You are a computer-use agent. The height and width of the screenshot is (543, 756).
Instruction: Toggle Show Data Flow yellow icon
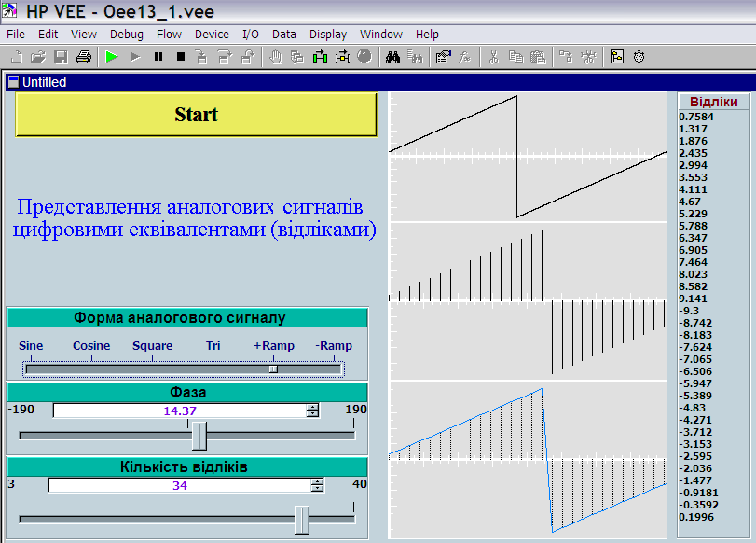coord(342,57)
